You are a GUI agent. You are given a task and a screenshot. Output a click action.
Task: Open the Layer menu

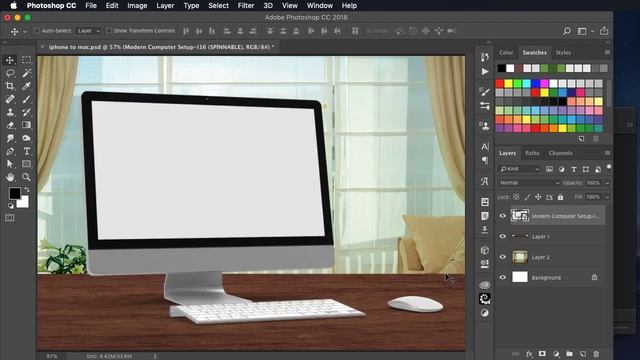tap(165, 6)
